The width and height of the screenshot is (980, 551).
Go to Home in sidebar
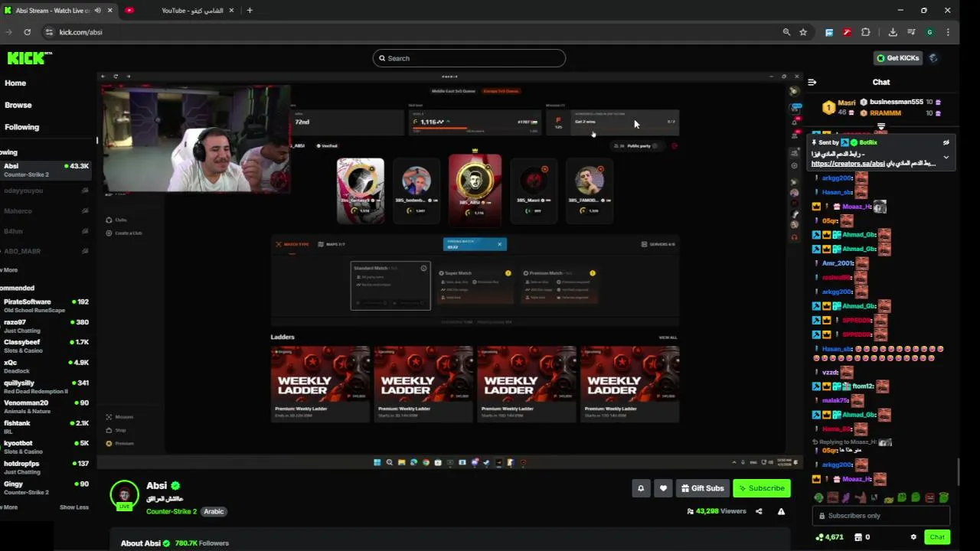pos(15,83)
